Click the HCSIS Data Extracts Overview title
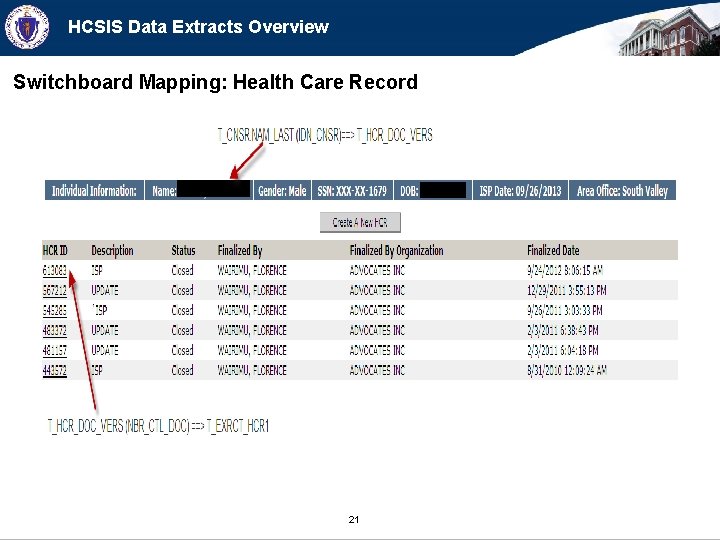This screenshot has height=540, width=720. (198, 27)
